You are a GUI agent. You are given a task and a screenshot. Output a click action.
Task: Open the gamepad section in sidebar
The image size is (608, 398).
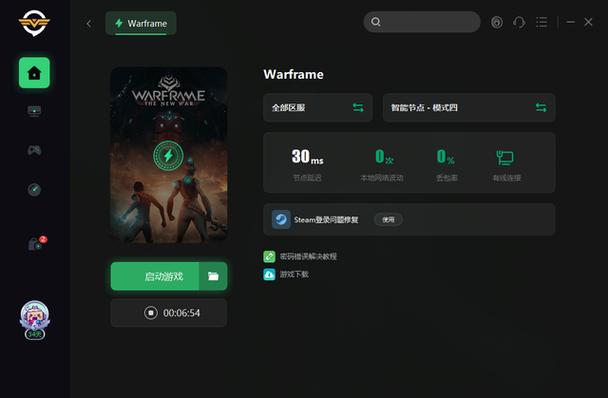[x=34, y=150]
